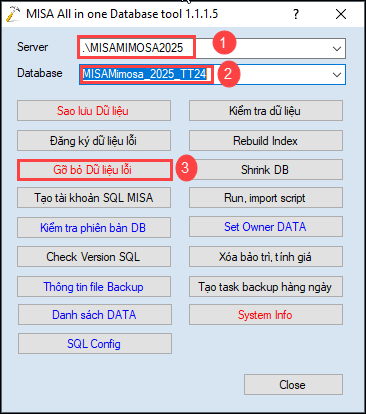Click Tạo tài khoản SQL MISA button
Screen dimensions: 366x414
[x=94, y=198]
